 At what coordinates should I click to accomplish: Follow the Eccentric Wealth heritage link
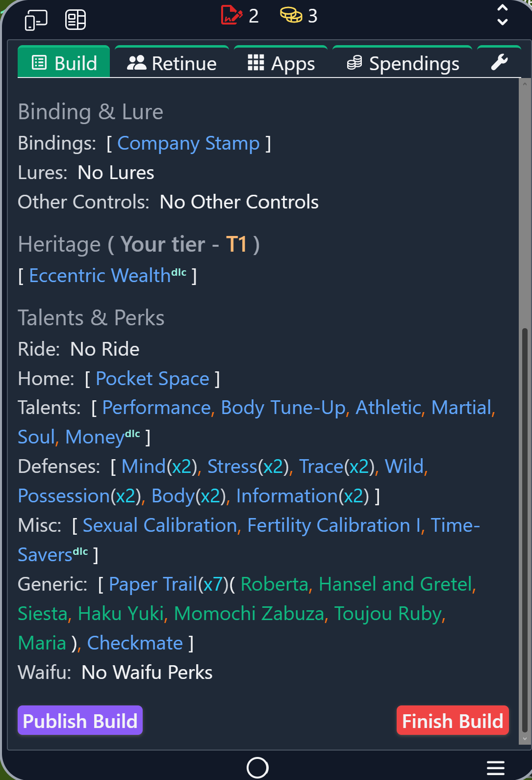pyautogui.click(x=100, y=276)
